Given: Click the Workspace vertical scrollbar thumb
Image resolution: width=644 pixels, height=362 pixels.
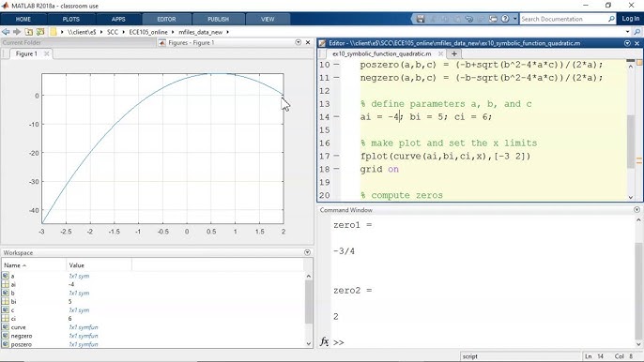Looking at the screenshot, I should (309, 302).
